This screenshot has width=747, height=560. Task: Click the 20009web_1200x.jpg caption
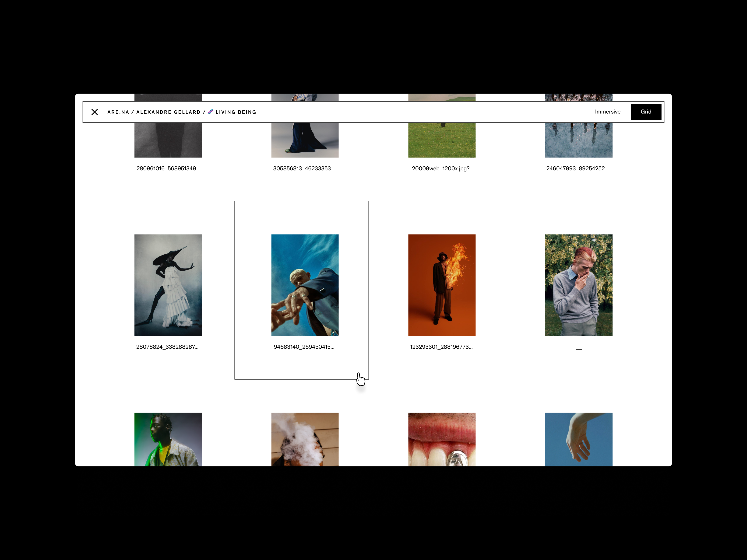[x=440, y=168]
